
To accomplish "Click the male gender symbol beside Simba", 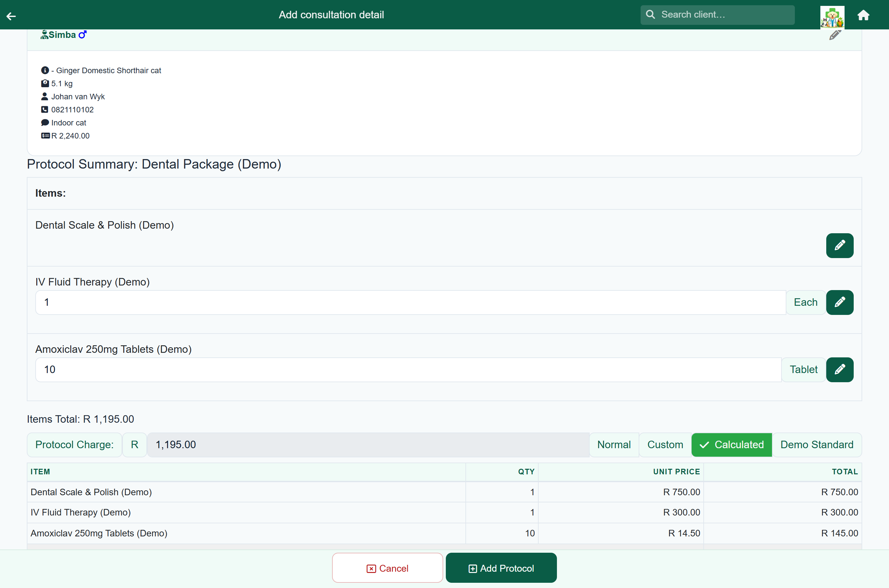I will click(x=82, y=35).
